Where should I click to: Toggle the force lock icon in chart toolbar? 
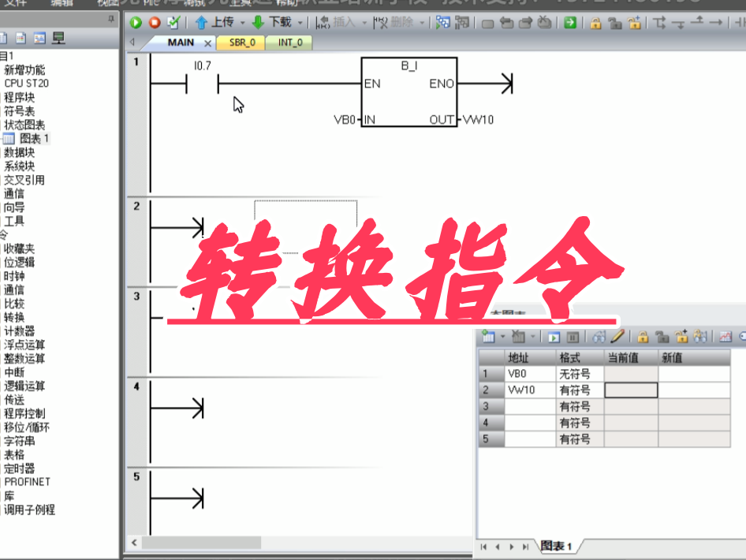(643, 337)
